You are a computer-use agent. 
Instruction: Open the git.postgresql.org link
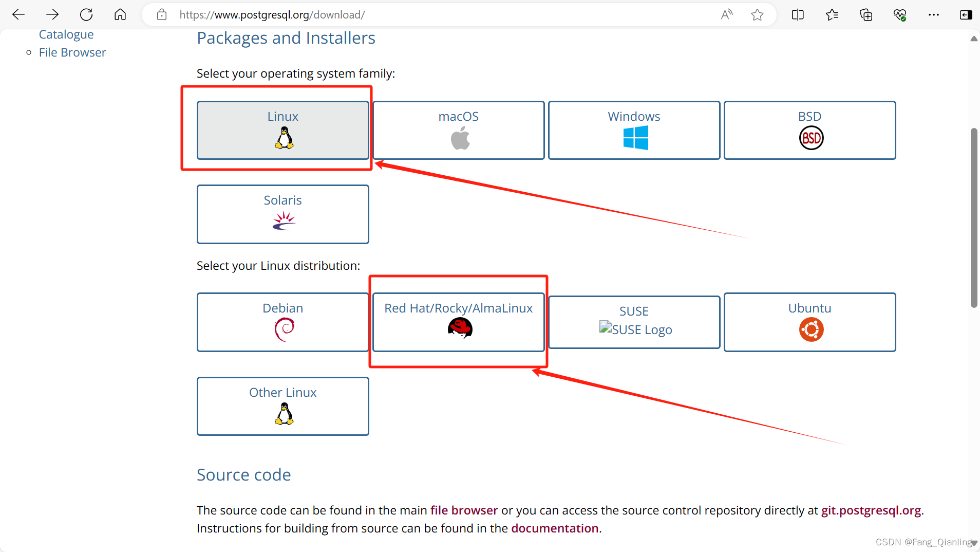click(871, 510)
